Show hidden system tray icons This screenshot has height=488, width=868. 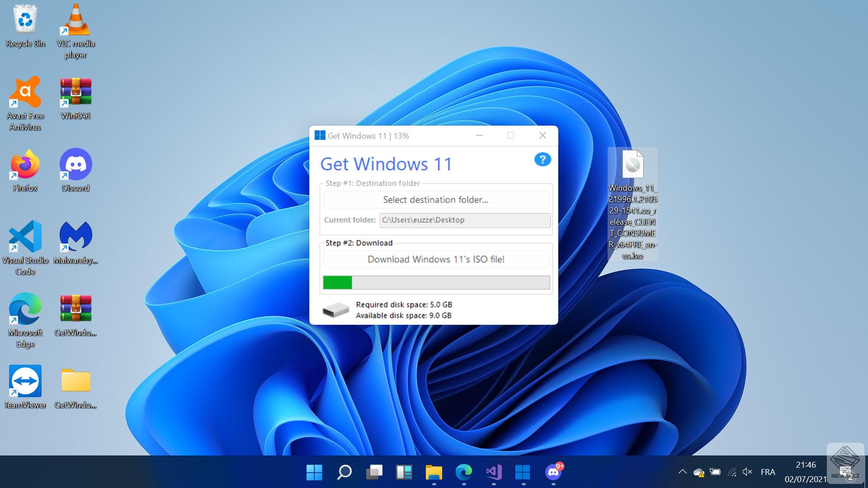tap(683, 472)
